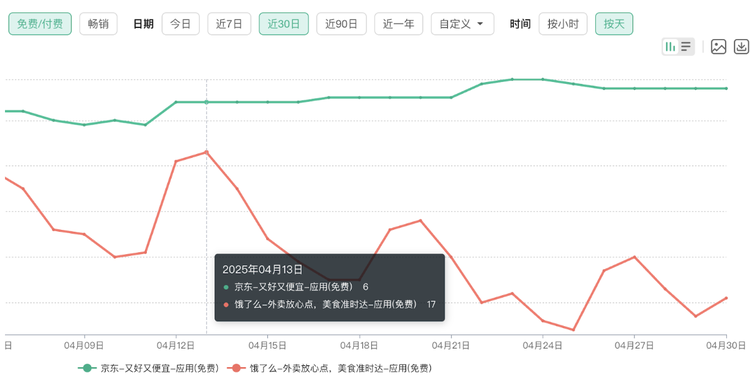Click the 京东 data point at 04月30日

click(726, 89)
